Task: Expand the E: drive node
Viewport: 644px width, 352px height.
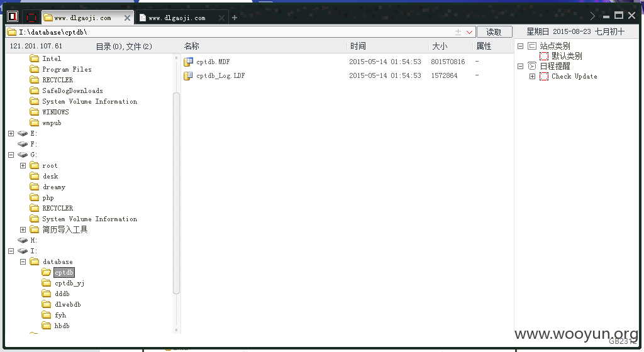Action: [11, 133]
